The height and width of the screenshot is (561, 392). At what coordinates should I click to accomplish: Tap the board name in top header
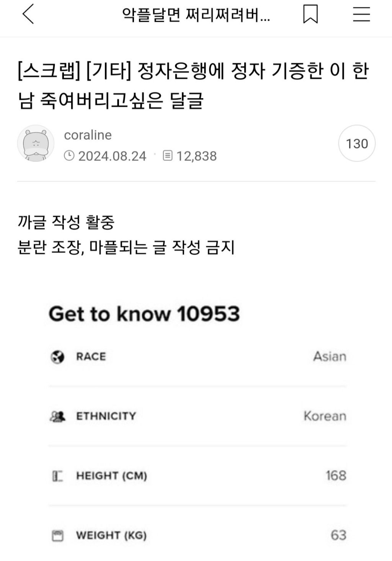[x=196, y=15]
